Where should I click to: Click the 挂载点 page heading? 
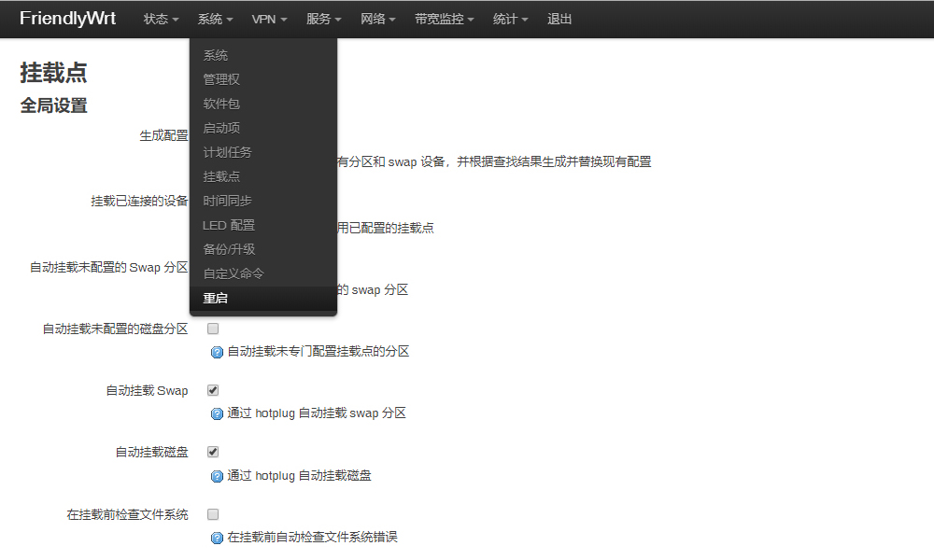(53, 73)
